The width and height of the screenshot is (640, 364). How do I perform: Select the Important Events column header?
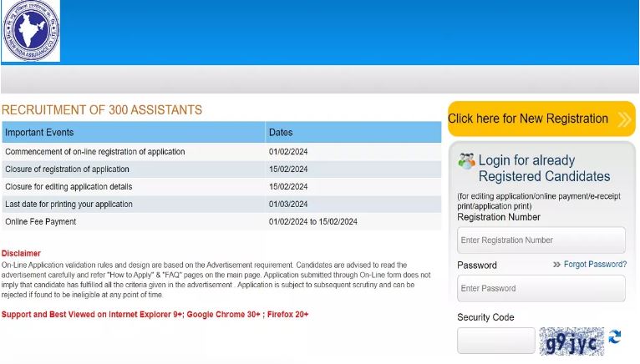39,133
